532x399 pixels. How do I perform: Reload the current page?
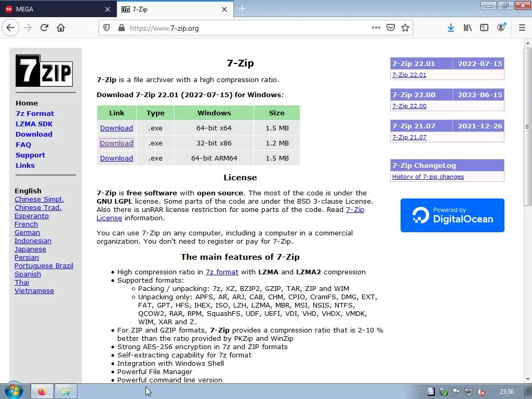[x=44, y=28]
